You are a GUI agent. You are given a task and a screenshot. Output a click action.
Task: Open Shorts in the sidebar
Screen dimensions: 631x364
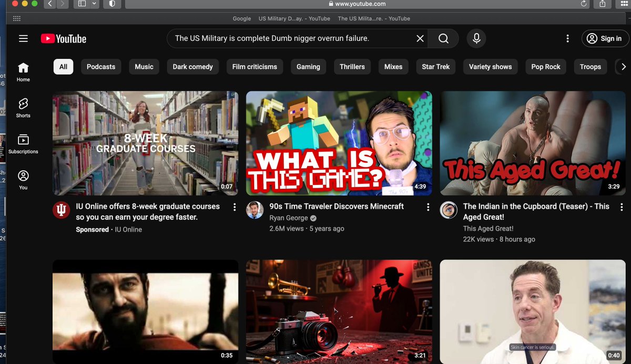[x=23, y=108]
